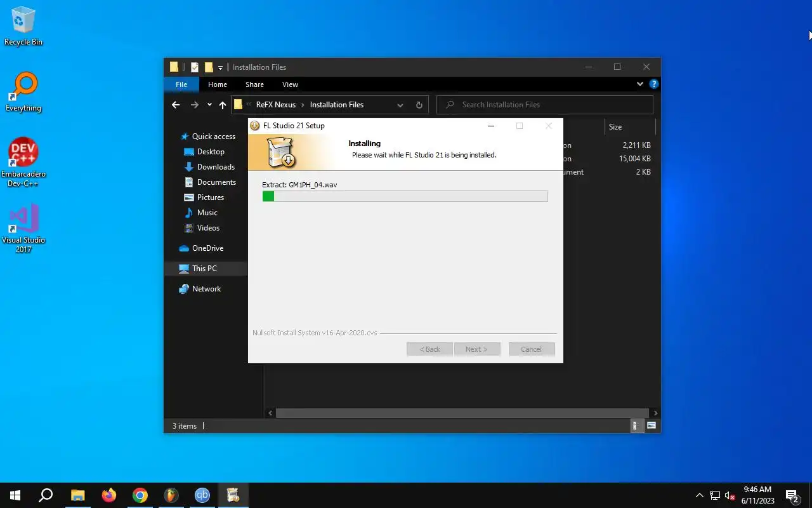Select Network in navigation pane

click(x=206, y=289)
